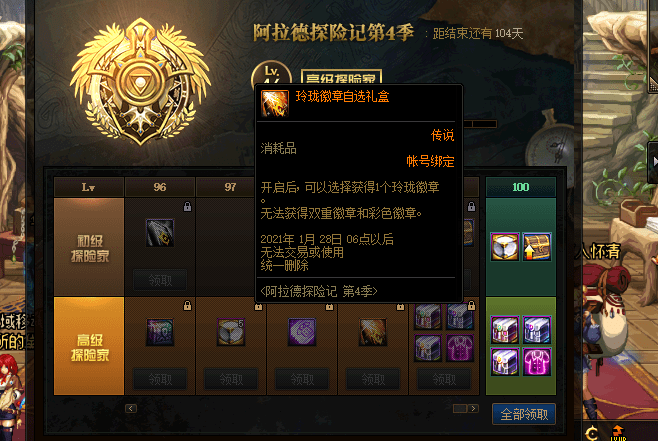Click the level 100 column header
This screenshot has height=441, width=658.
[x=521, y=187]
